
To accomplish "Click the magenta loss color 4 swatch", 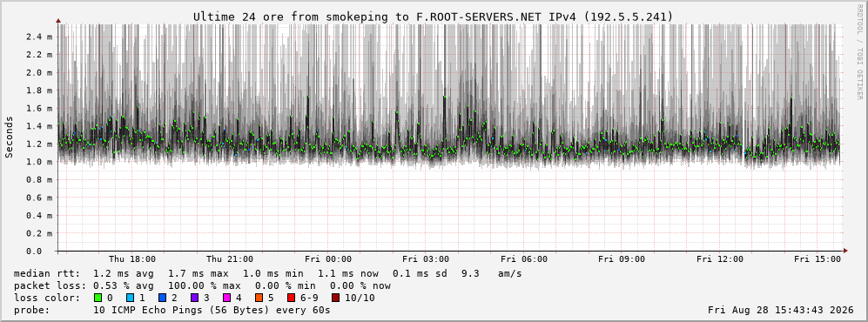I will click(x=226, y=298).
